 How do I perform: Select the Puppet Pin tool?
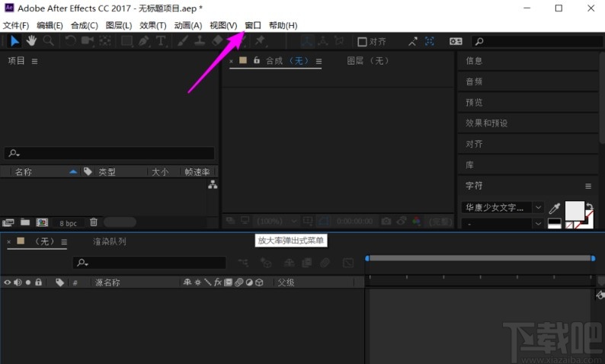click(260, 40)
